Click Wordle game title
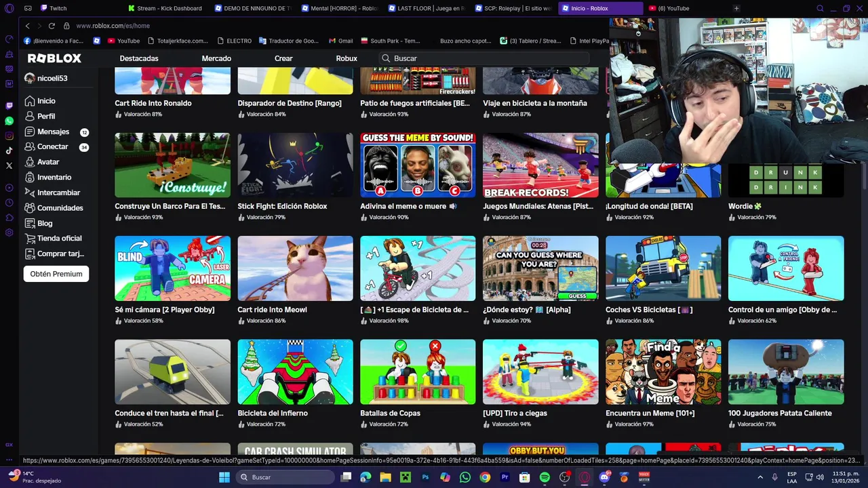The height and width of the screenshot is (488, 868). click(745, 206)
